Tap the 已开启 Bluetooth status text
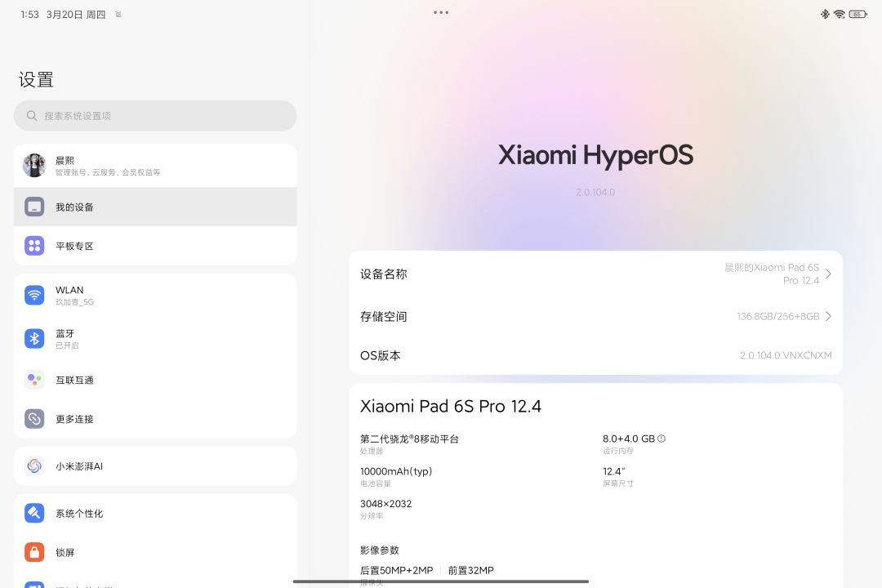Screen dimensions: 882x588 tap(67, 345)
